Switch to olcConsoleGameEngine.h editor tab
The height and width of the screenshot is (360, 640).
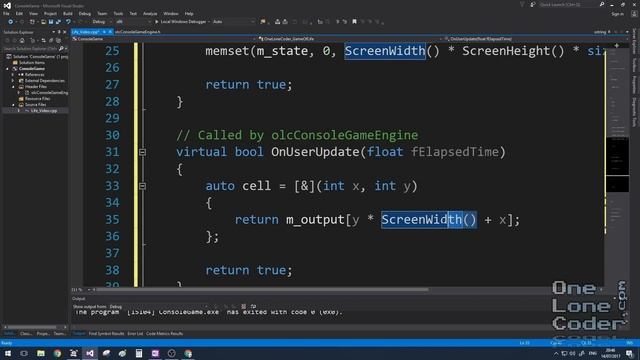click(138, 31)
